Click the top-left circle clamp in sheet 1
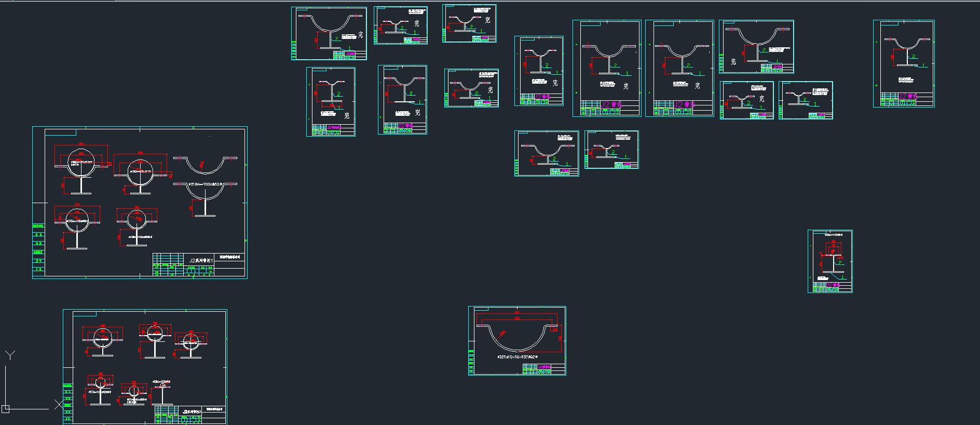This screenshot has height=425, width=980. tap(80, 162)
